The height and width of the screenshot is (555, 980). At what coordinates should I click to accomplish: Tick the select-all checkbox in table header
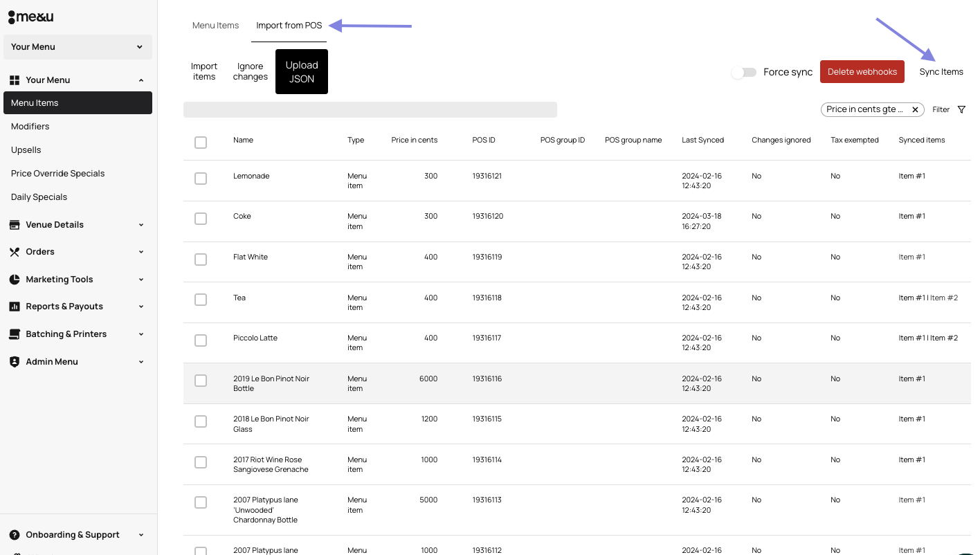(x=201, y=143)
